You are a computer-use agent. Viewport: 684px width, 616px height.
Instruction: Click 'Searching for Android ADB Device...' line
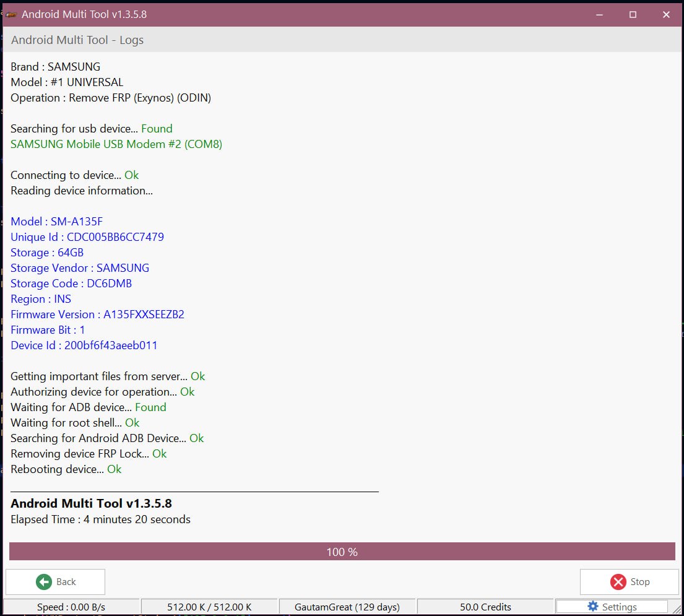[107, 438]
